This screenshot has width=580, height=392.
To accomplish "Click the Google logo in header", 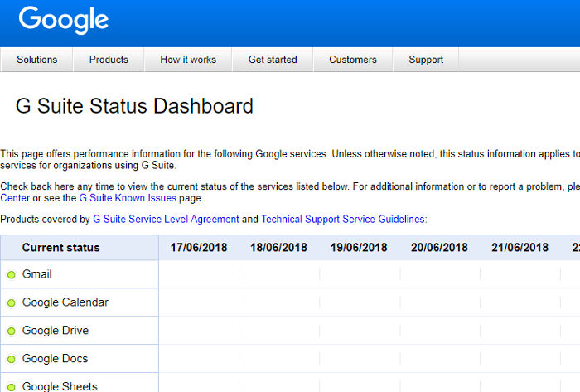I will pos(63,20).
